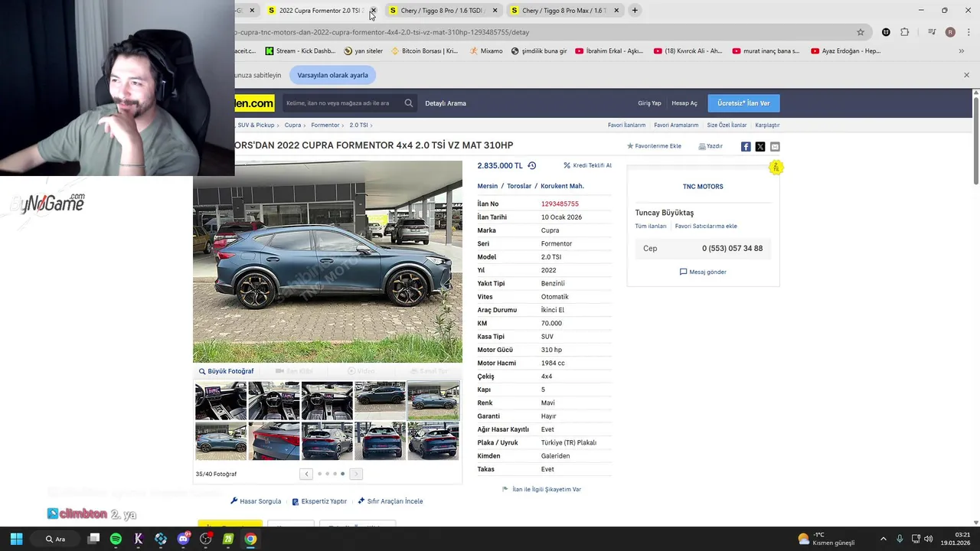The width and height of the screenshot is (980, 551).
Task: Click Karşılaştır menu item
Action: point(767,125)
